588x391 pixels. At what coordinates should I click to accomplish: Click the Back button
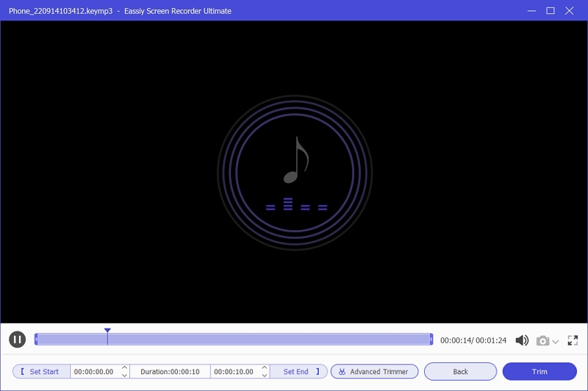460,371
